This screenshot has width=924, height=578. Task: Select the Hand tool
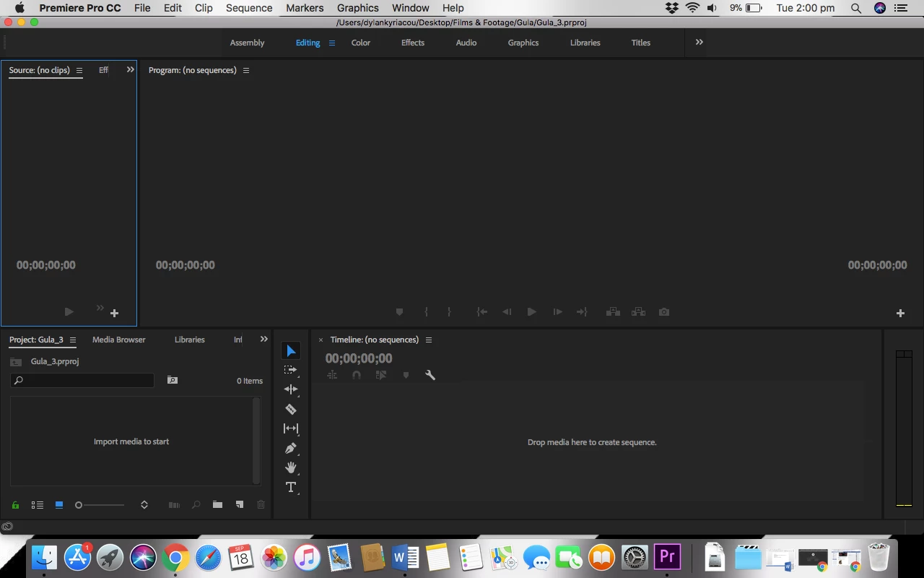pos(291,467)
